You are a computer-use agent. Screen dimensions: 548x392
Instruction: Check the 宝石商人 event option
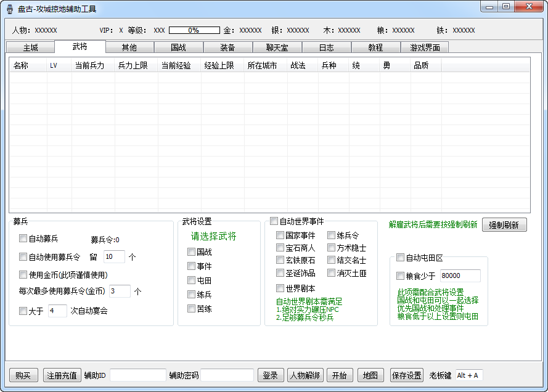[280, 248]
